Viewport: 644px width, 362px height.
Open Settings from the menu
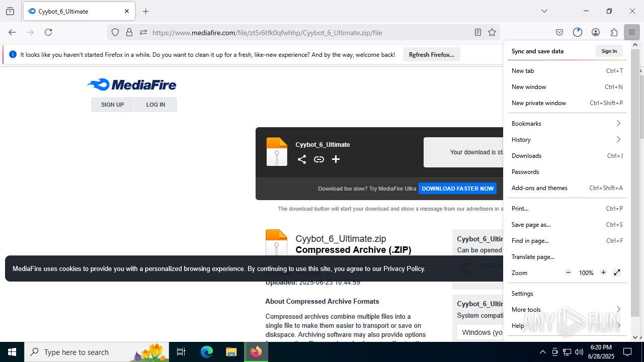(567, 294)
